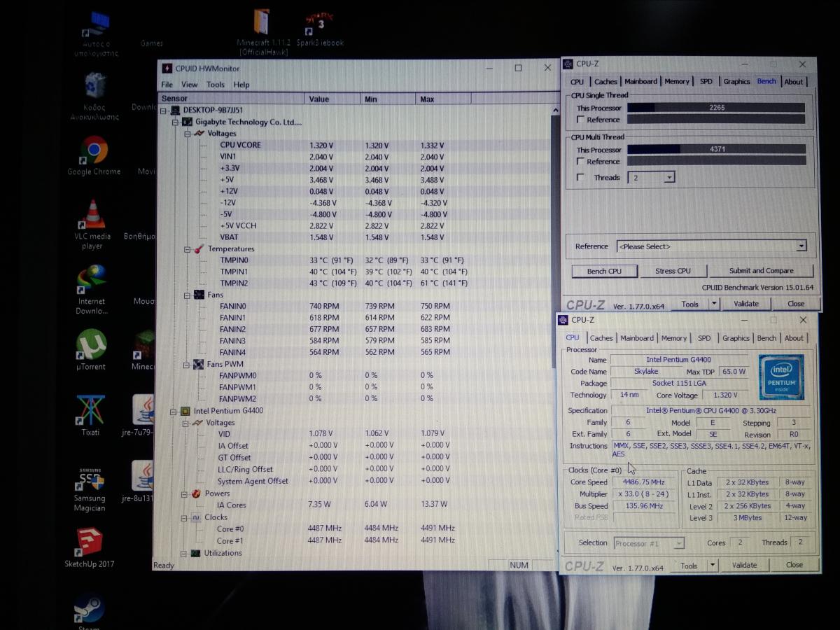840x630 pixels.
Task: Open the Tools menu in HWMonitor
Action: point(216,85)
